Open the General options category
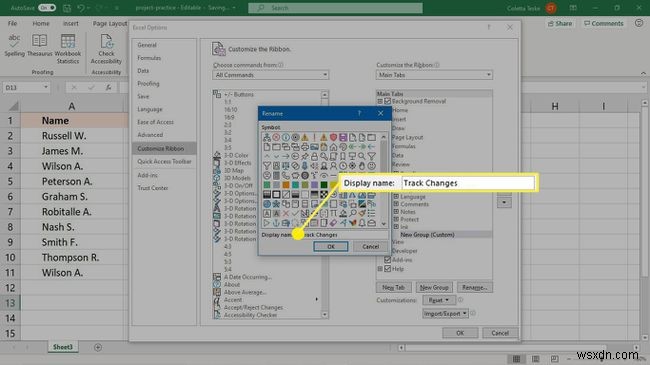 [147, 45]
